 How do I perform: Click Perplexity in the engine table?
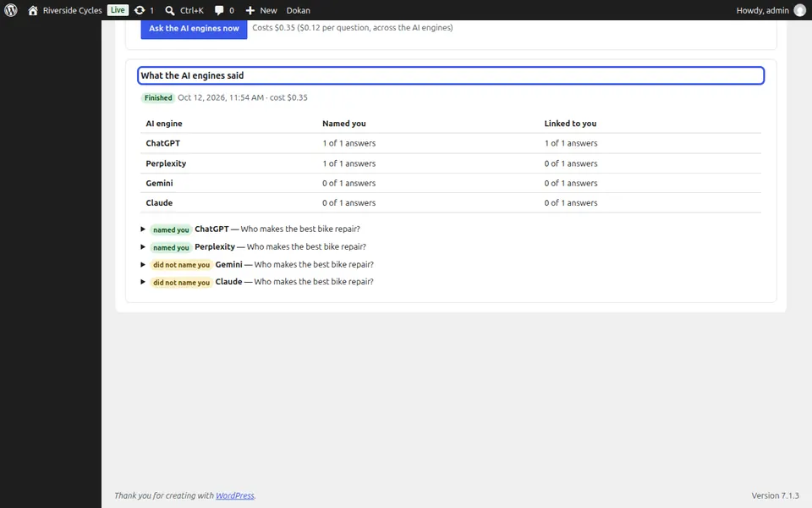click(x=166, y=163)
